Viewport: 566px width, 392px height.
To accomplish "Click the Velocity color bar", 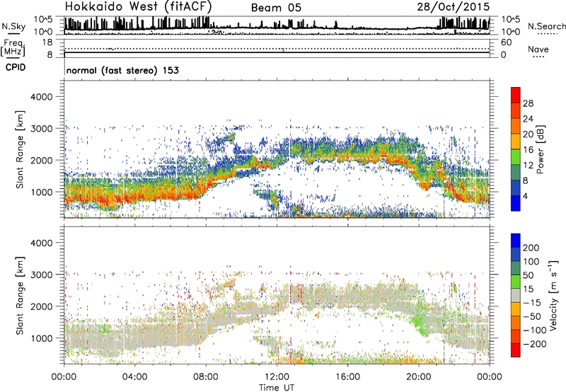I will [x=516, y=295].
